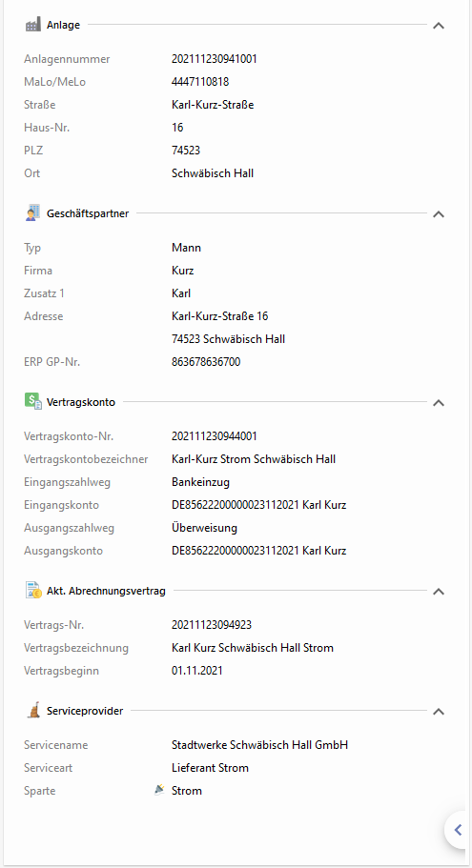Click the Anlage factory icon

pyautogui.click(x=33, y=25)
